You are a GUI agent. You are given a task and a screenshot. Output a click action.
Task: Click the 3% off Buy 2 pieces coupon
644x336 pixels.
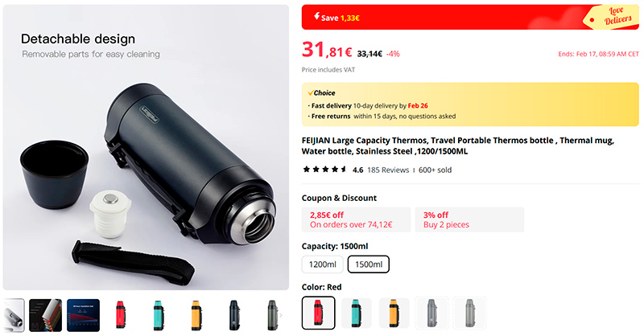(469, 219)
